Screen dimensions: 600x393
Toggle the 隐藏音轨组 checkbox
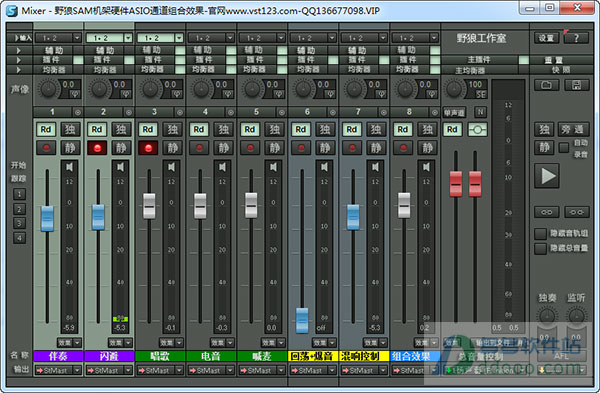click(x=540, y=233)
